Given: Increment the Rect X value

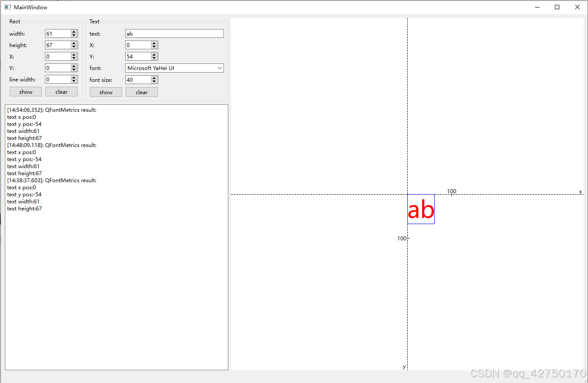Looking at the screenshot, I should (74, 54).
